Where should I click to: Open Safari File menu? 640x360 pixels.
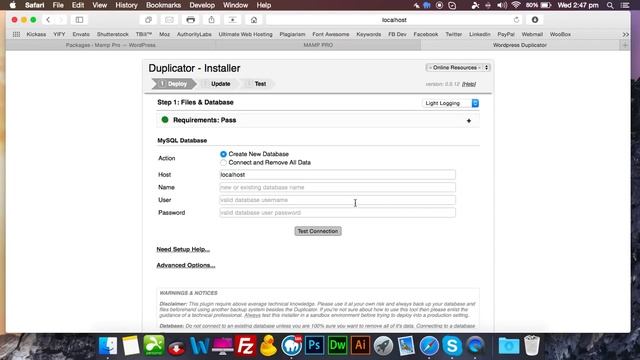(x=58, y=5)
